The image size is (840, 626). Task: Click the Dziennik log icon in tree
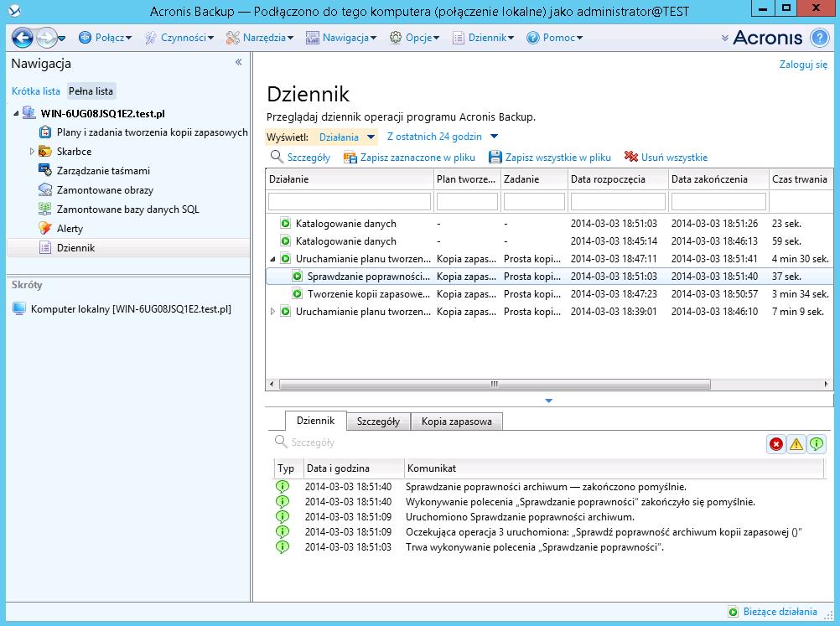45,247
